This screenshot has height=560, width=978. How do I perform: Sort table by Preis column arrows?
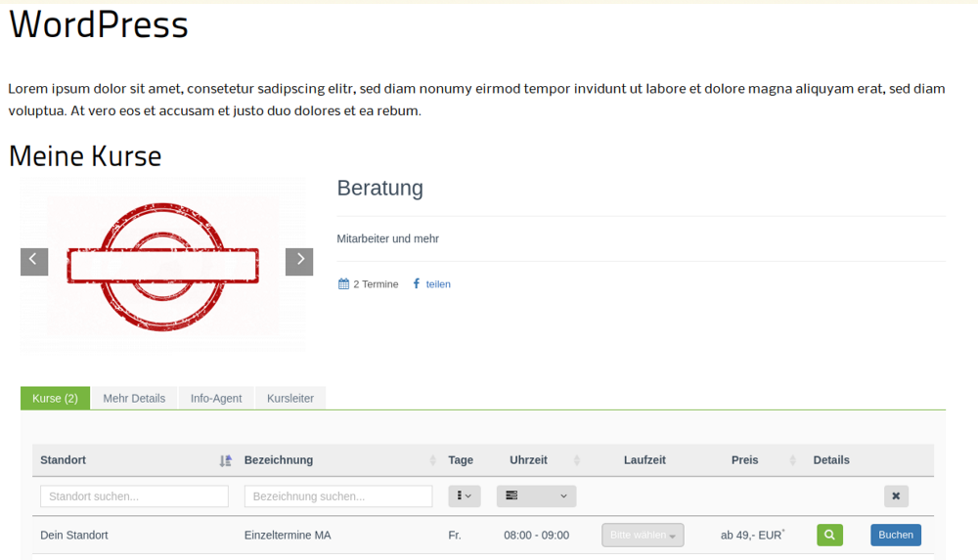point(789,460)
